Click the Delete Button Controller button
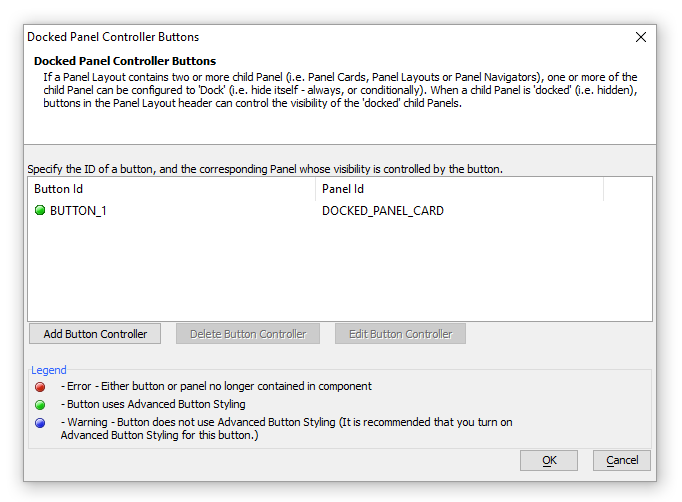Screen dimensions: 682x502 [x=248, y=334]
